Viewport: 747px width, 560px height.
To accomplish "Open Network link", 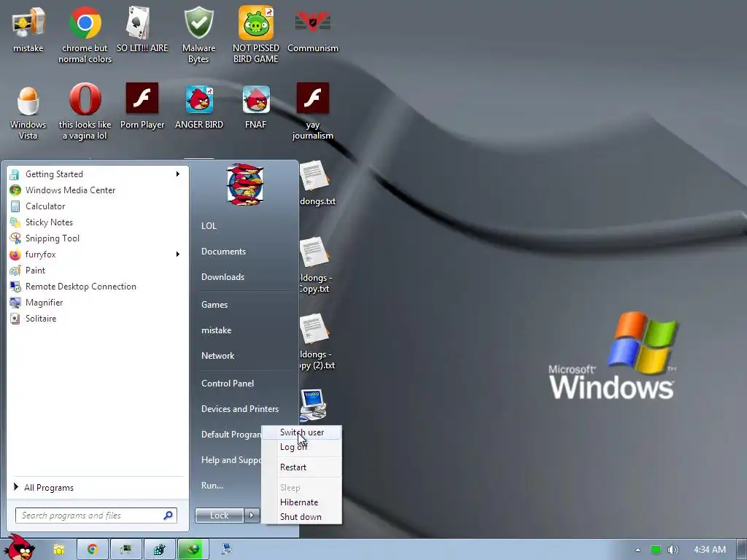I will point(217,356).
